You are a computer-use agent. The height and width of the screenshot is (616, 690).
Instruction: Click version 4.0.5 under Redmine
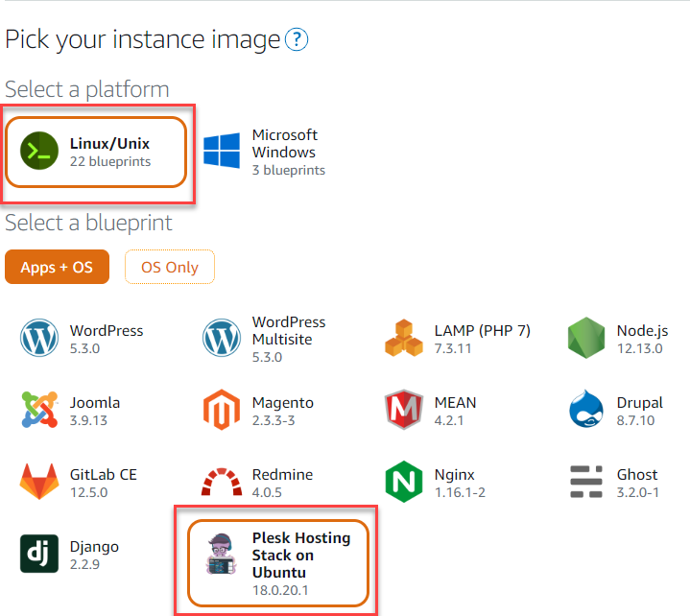click(x=267, y=492)
